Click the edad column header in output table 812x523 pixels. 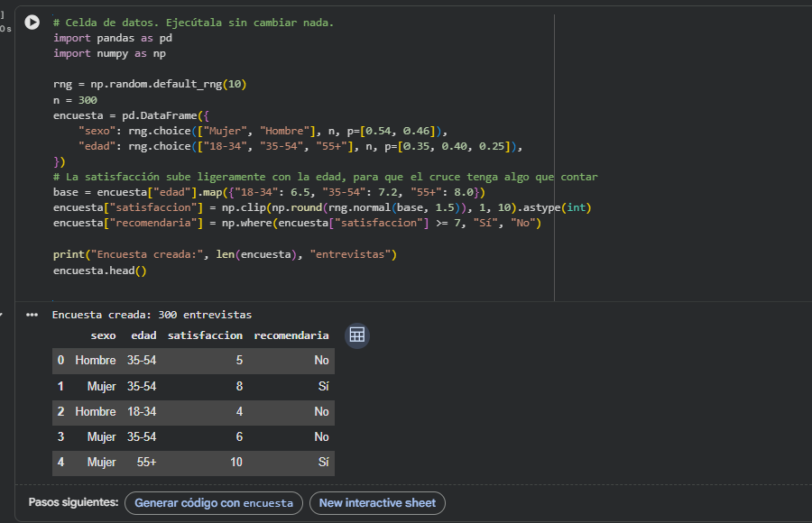[143, 335]
